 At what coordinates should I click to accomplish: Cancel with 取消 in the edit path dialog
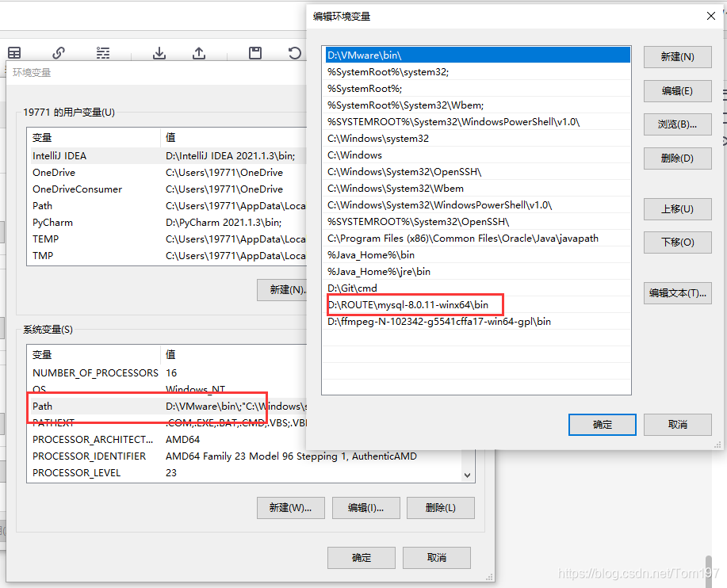coord(677,425)
